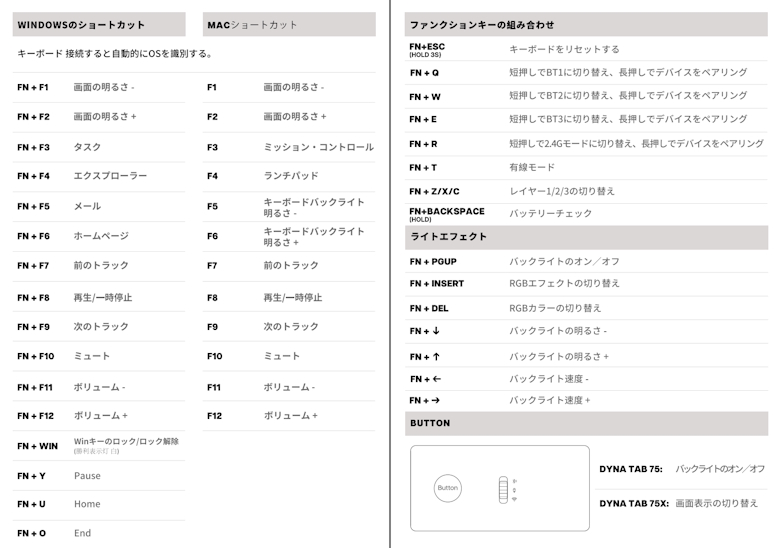Click the FN + ↓ arrow shortcut

[x=425, y=331]
